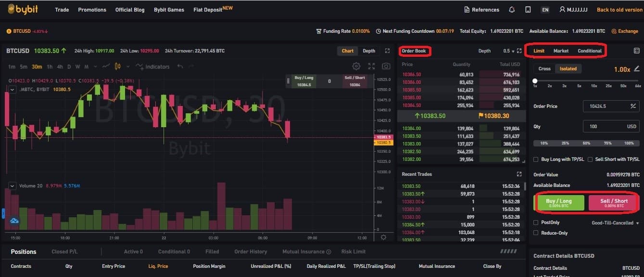This screenshot has height=277, width=644.
Task: Open the chart settings gear icon
Action: (356, 66)
